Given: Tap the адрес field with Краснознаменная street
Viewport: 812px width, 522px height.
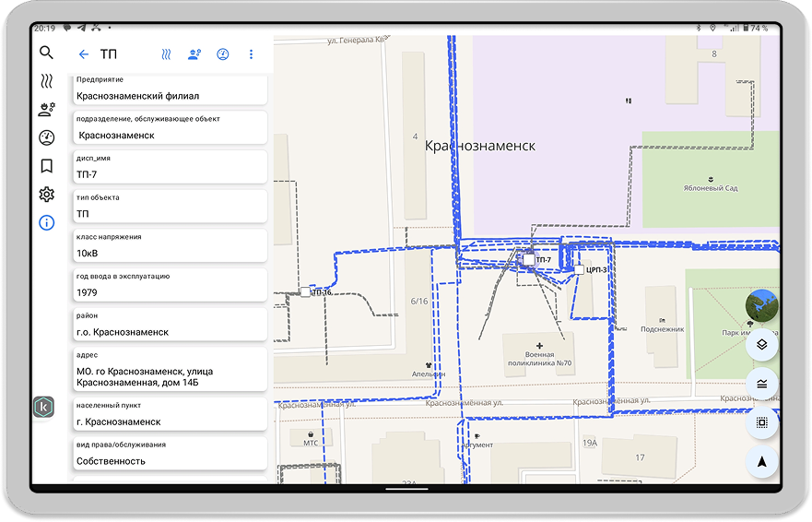Looking at the screenshot, I should [x=171, y=369].
